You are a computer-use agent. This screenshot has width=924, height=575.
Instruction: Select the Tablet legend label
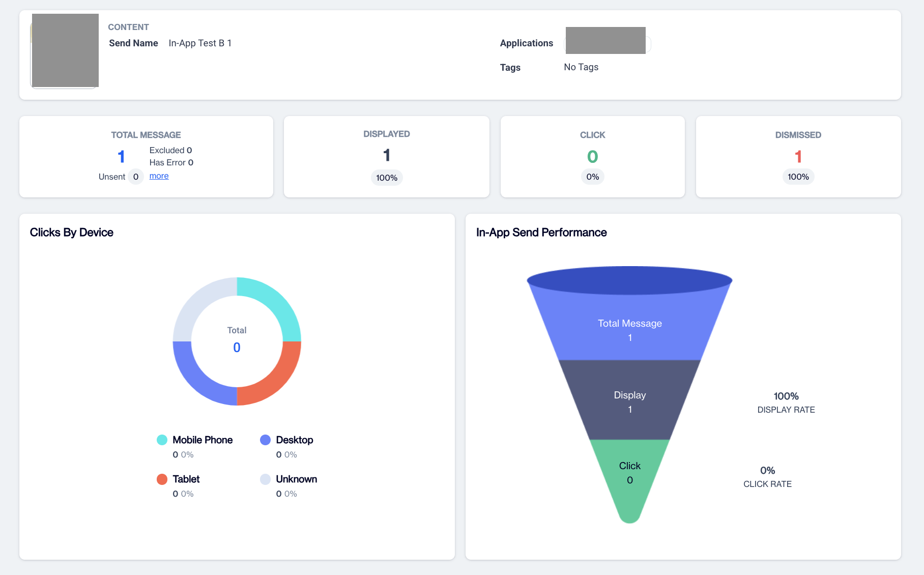point(186,479)
